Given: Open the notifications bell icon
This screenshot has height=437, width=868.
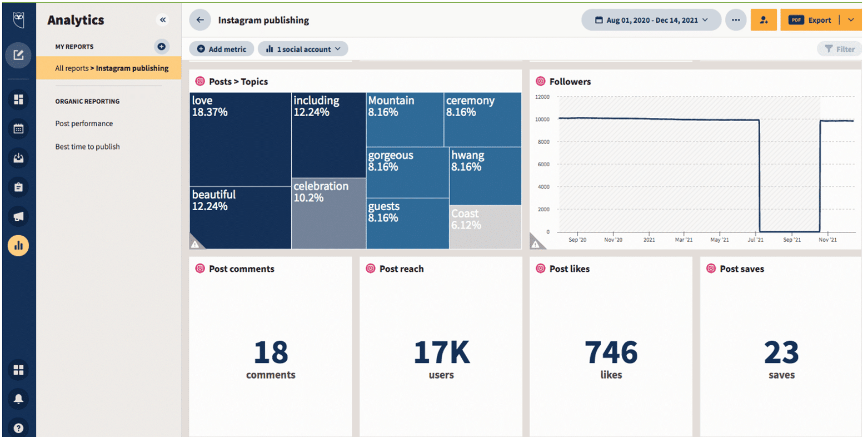Looking at the screenshot, I should coord(18,399).
